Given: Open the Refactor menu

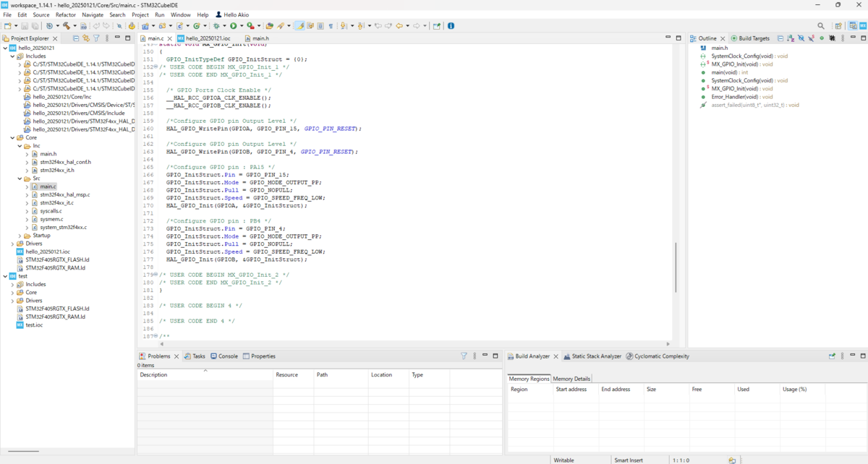Looking at the screenshot, I should pyautogui.click(x=66, y=14).
